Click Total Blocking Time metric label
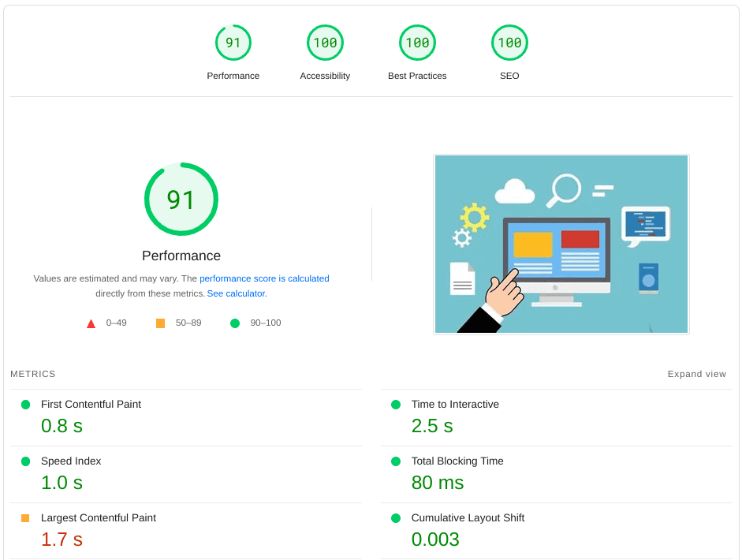 click(x=457, y=461)
